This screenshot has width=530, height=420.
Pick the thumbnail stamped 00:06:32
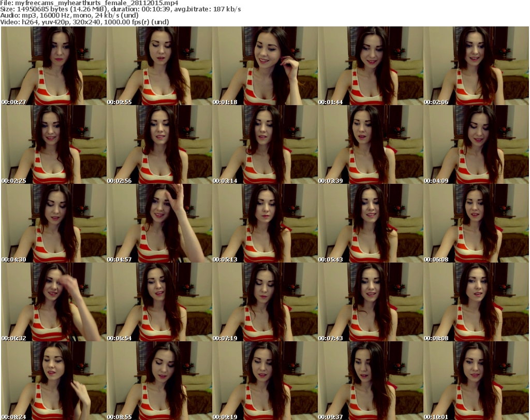(54, 302)
